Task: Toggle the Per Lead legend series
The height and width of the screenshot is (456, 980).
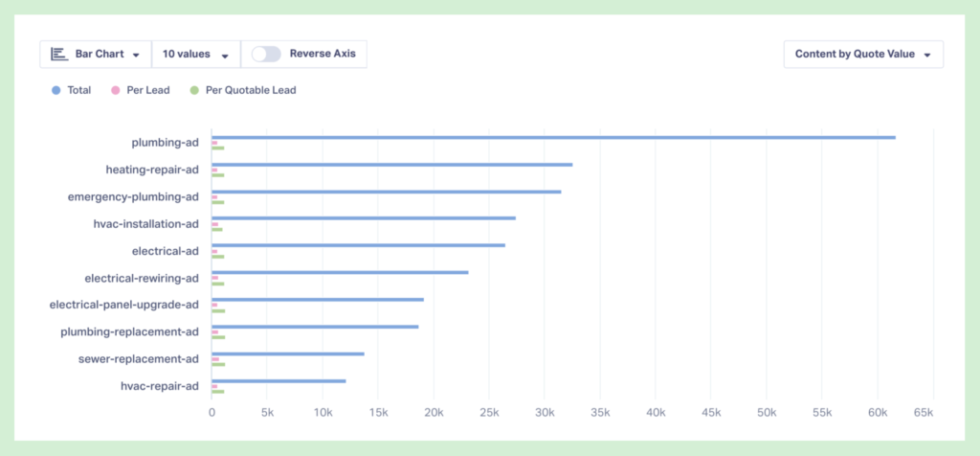Action: coord(141,90)
